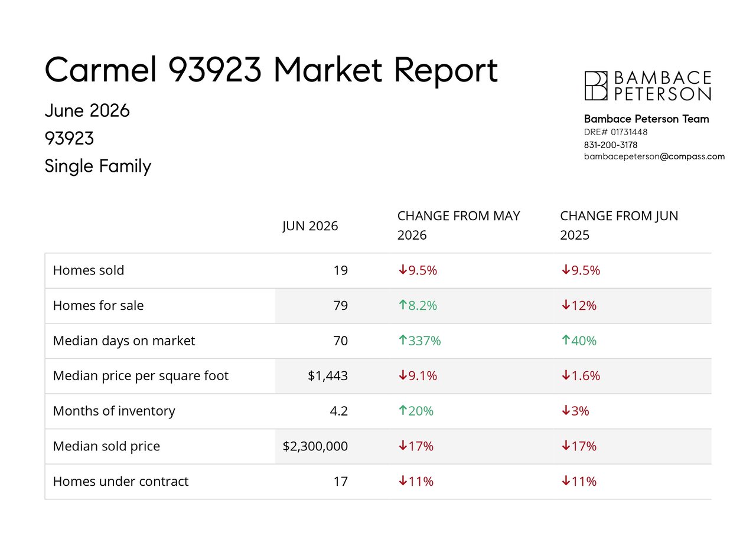Click the green up arrow beside 337%

tap(403, 341)
